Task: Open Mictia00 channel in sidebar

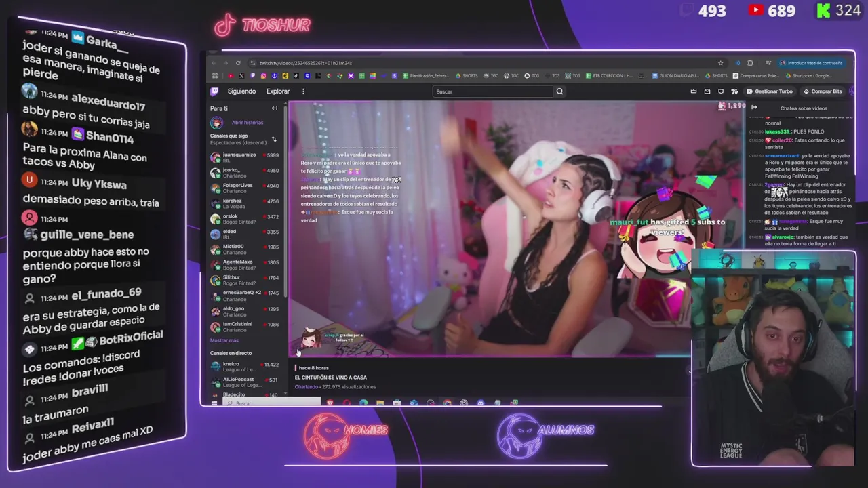Action: [x=245, y=249]
